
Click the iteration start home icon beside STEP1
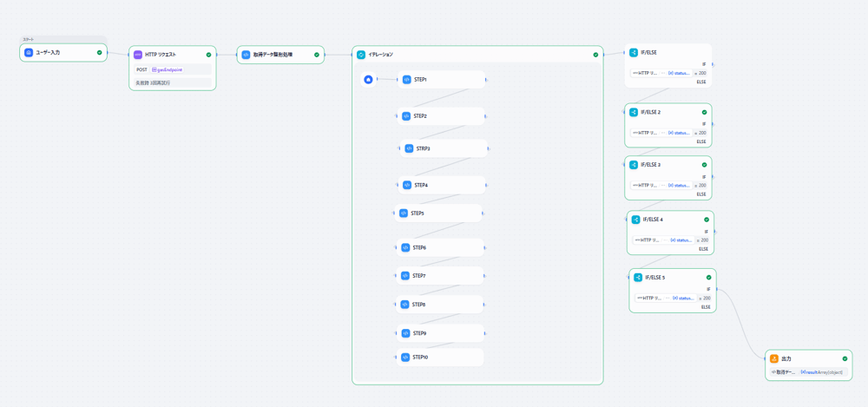tap(368, 80)
